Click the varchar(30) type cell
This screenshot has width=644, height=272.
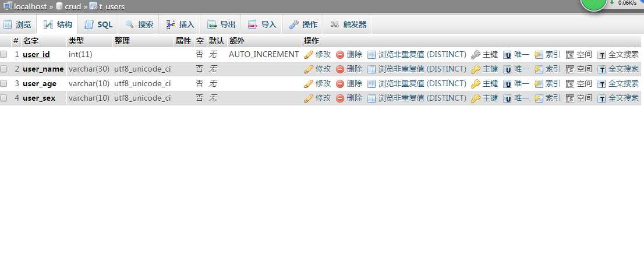point(89,69)
